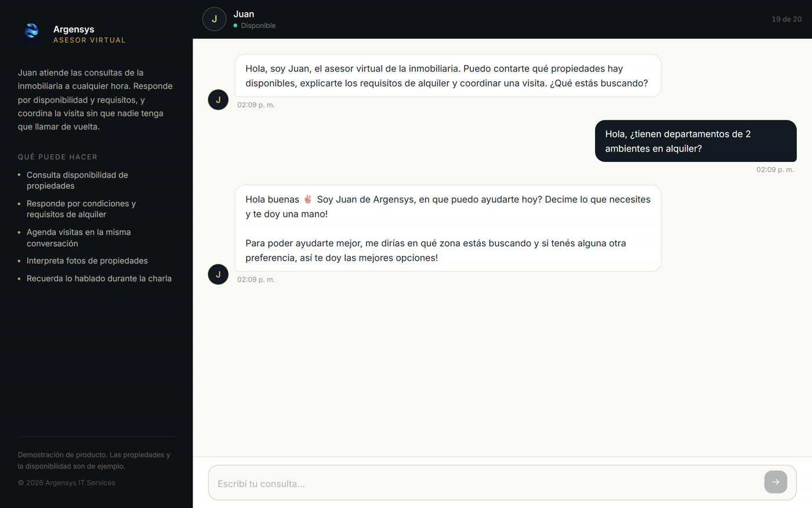Screen dimensions: 812x508
Task: Click the 'Demostración de producto' disclaimer
Action: (x=94, y=460)
